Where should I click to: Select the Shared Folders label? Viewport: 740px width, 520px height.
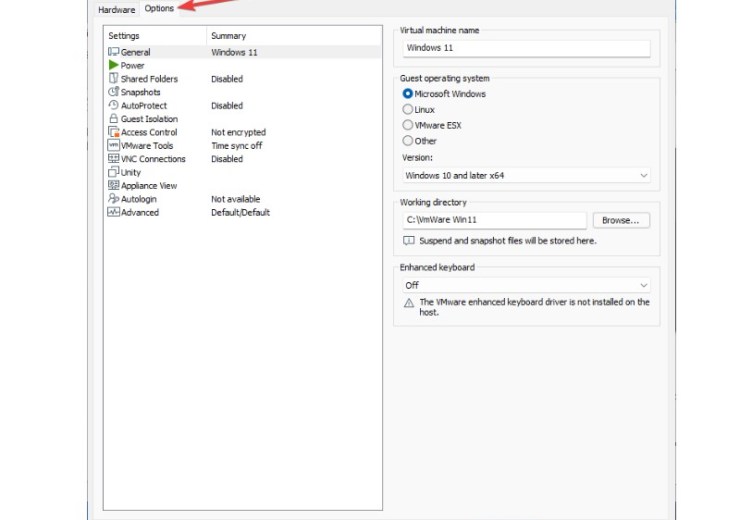point(149,79)
